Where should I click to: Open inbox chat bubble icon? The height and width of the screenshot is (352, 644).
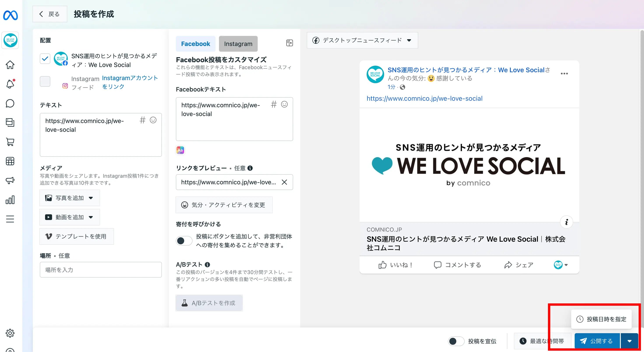10,103
